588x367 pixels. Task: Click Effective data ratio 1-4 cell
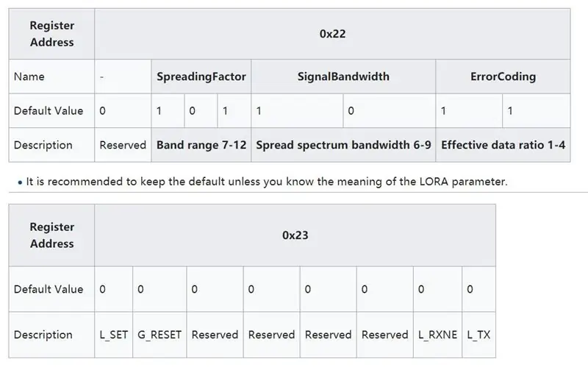(503, 145)
